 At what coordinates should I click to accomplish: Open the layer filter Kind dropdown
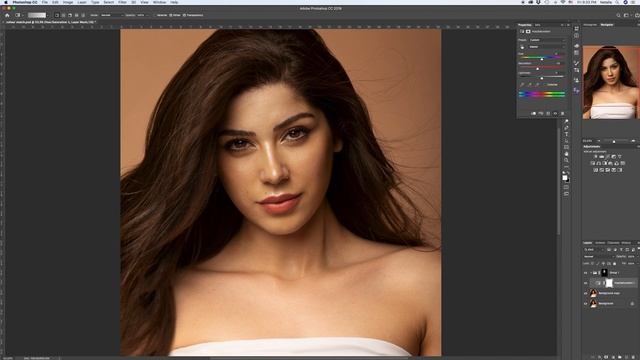coord(594,249)
